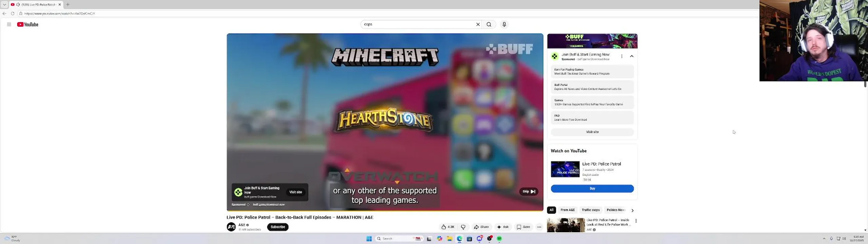This screenshot has width=868, height=244.
Task: Click the Buff banner image in sidebar
Action: click(592, 41)
